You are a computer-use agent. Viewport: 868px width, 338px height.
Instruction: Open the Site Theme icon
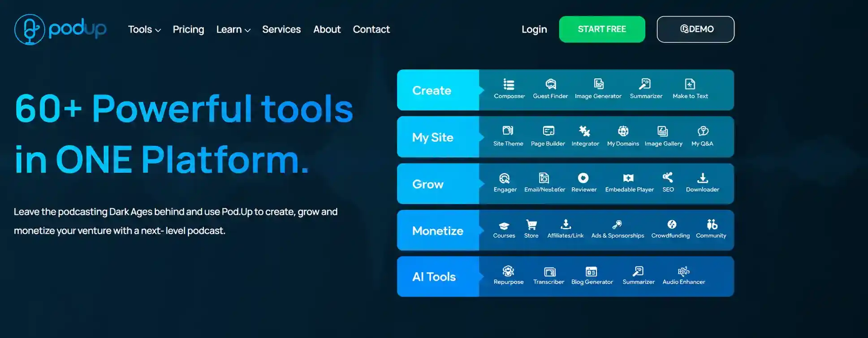coord(508,131)
